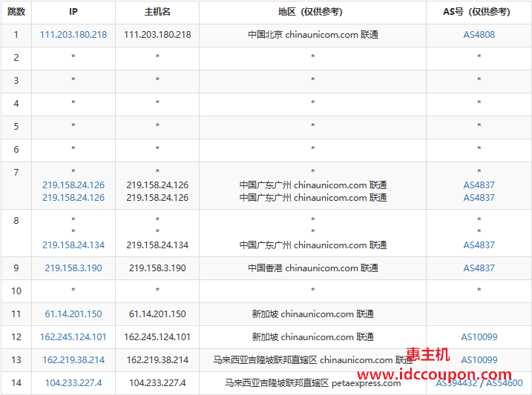Screen dimensions: 532x395
Task: Click the IP column header
Action: [x=73, y=12]
